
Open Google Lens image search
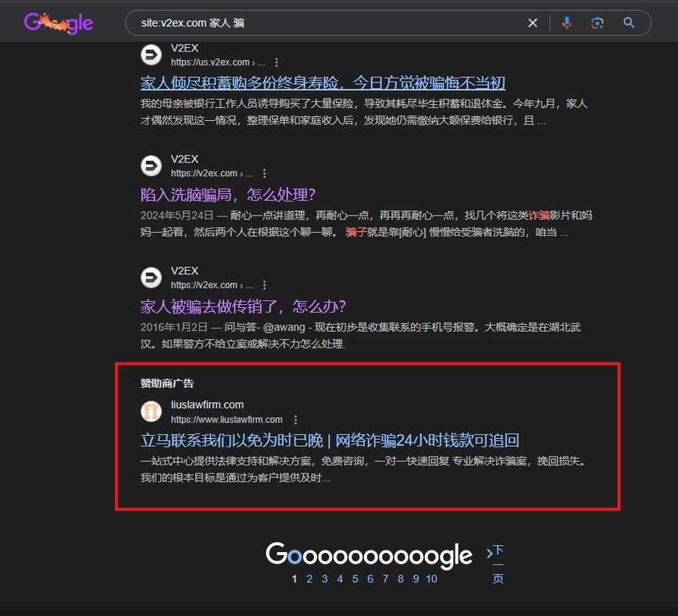click(597, 23)
